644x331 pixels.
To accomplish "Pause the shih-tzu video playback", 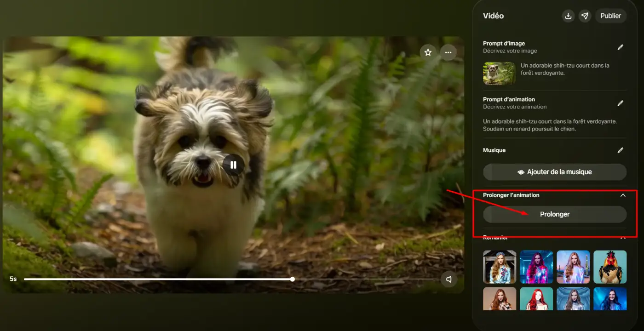I will point(233,165).
